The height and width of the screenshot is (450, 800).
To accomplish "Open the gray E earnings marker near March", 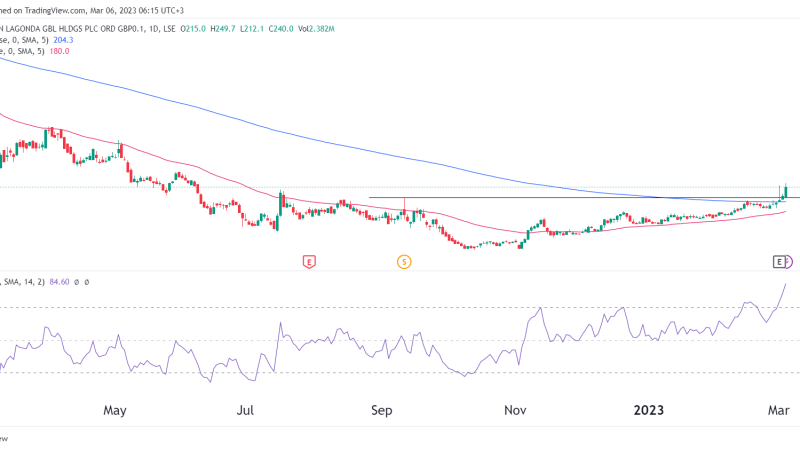I will click(779, 262).
